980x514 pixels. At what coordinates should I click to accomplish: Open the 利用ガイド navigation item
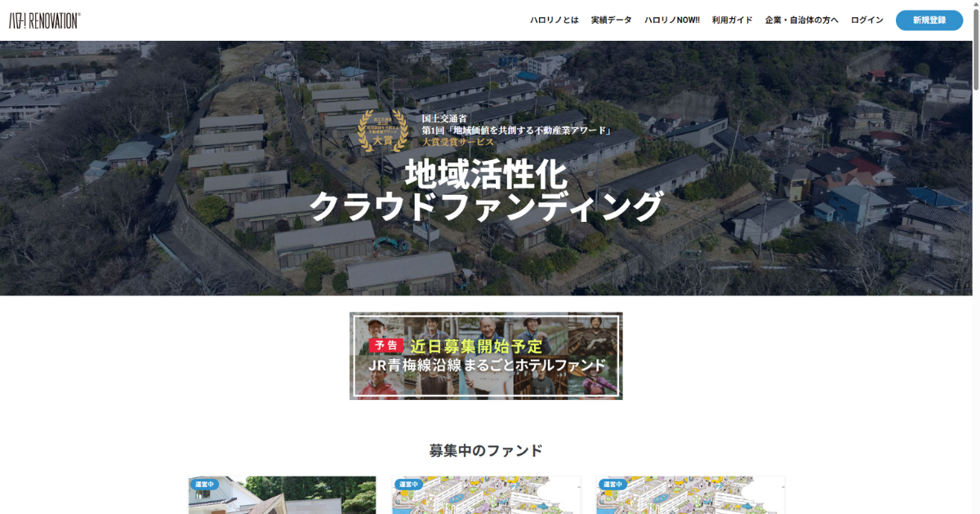730,20
